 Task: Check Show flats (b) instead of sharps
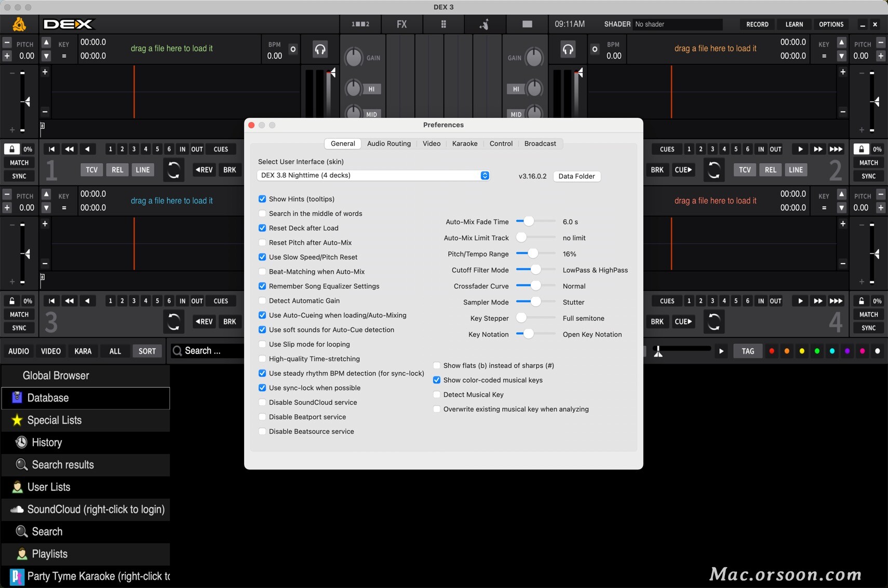pyautogui.click(x=437, y=365)
